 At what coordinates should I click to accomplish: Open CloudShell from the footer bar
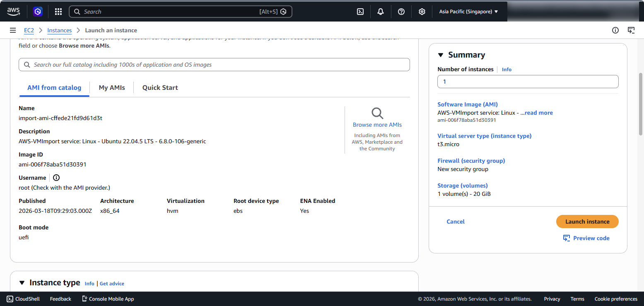click(23, 299)
